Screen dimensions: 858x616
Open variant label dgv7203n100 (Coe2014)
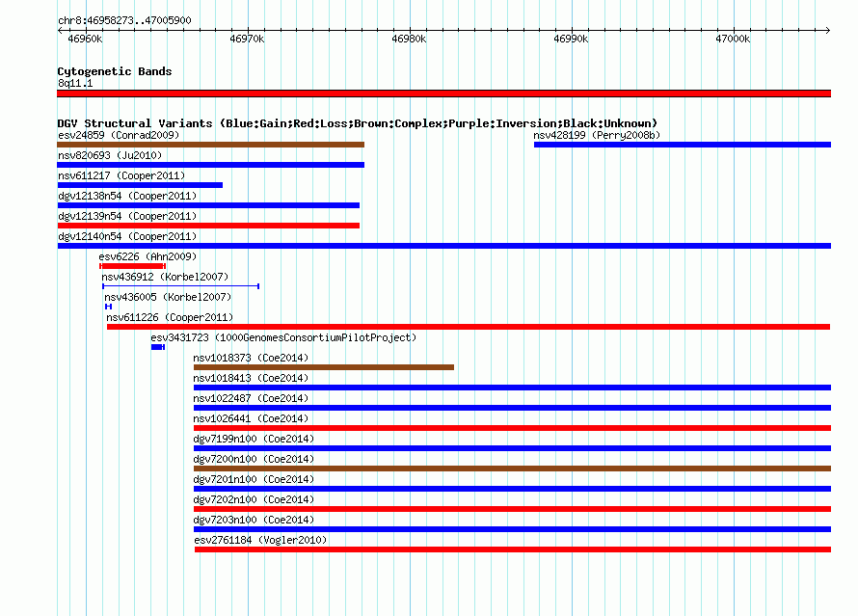pos(254,520)
